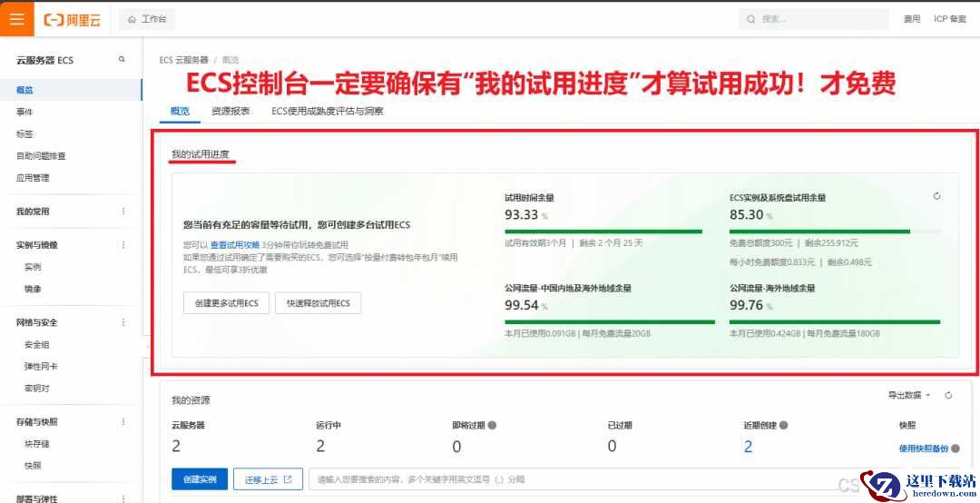This screenshot has width=980, height=503.
Task: Click the Alibaba Cloud logo
Action: [x=72, y=19]
